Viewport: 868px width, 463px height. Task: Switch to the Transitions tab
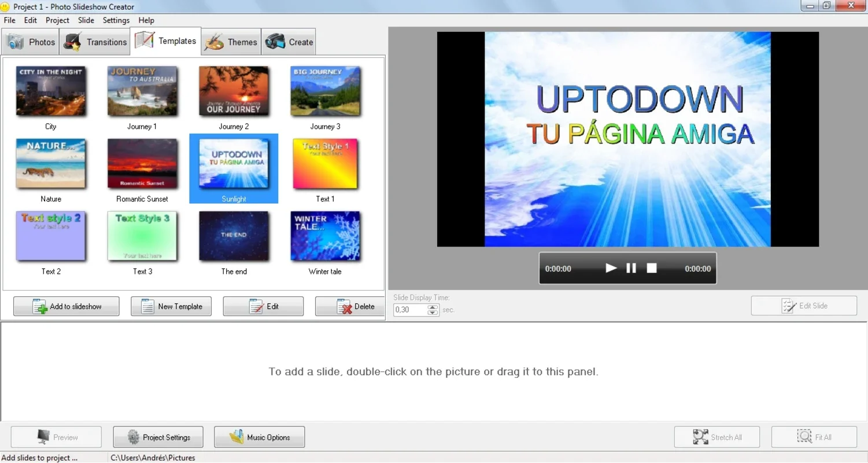[x=95, y=42]
